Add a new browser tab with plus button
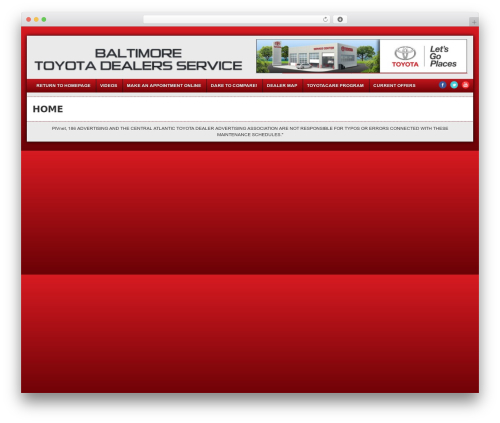Image resolution: width=500 pixels, height=423 pixels. (x=474, y=22)
